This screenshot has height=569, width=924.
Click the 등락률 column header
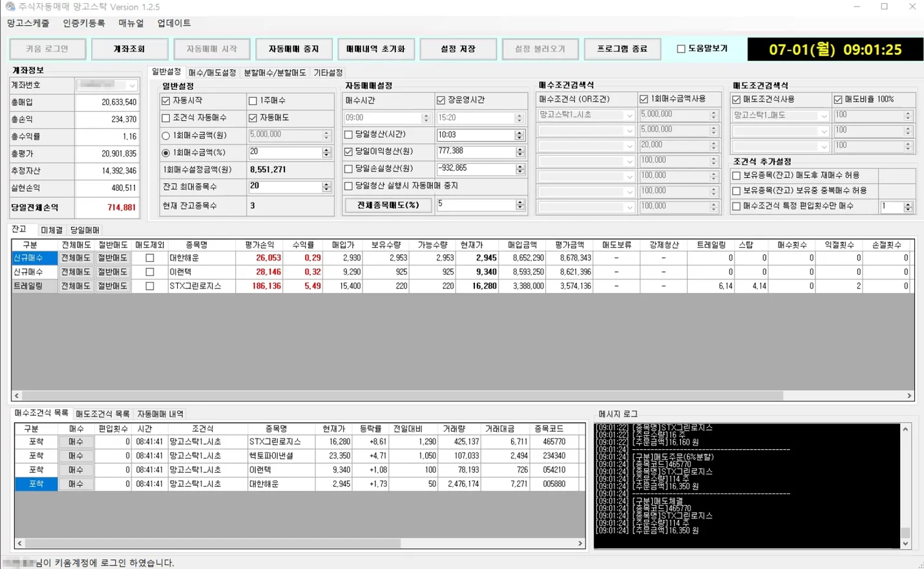click(371, 429)
